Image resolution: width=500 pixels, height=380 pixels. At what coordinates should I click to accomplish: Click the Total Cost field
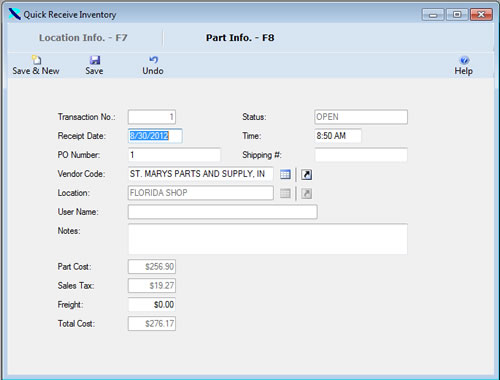[x=152, y=324]
